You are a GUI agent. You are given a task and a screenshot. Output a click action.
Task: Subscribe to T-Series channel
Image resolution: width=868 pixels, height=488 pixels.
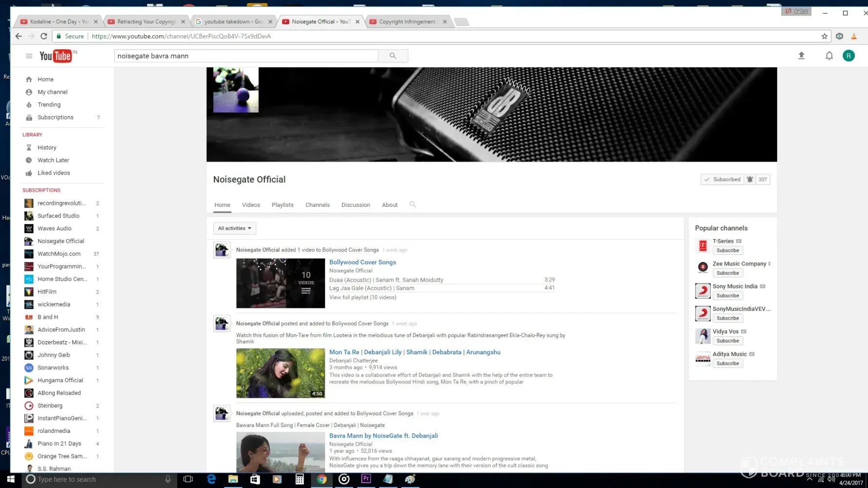(x=727, y=250)
